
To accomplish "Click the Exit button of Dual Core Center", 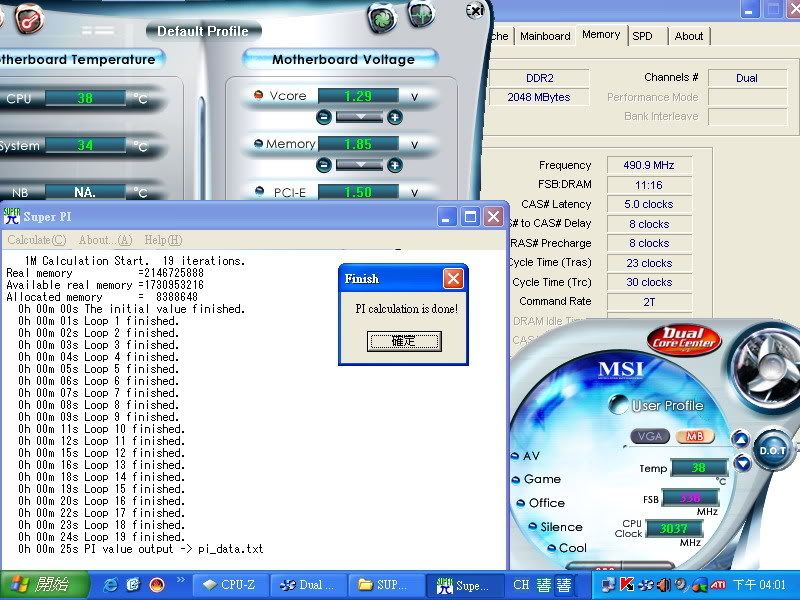I will [474, 10].
